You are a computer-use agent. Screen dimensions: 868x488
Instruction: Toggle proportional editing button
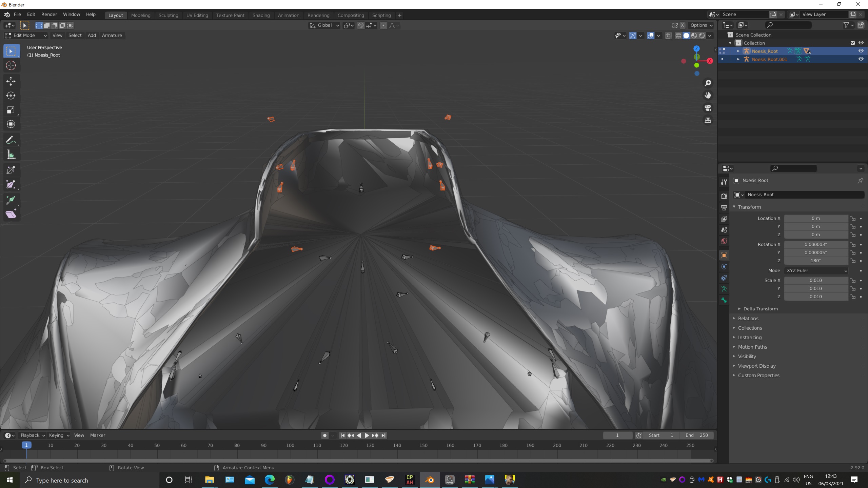tap(383, 25)
